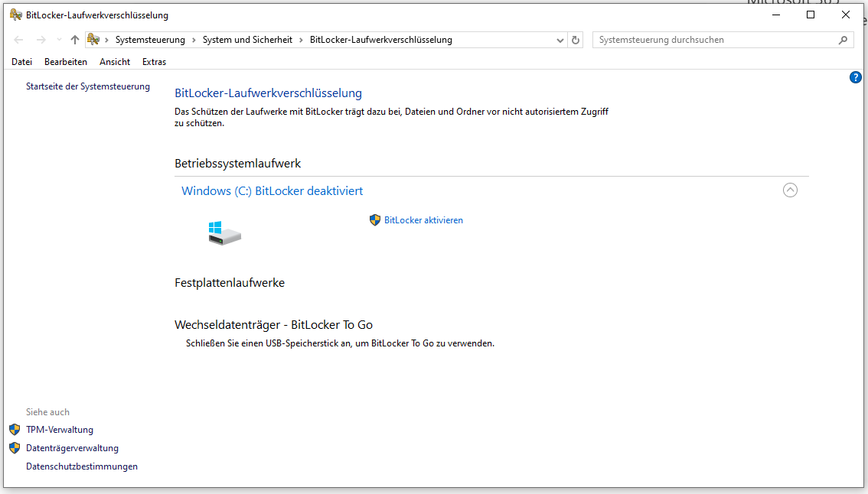Viewport: 868px width, 494px height.
Task: Go to Startseite der Systemsteuerung
Action: pyautogui.click(x=88, y=86)
